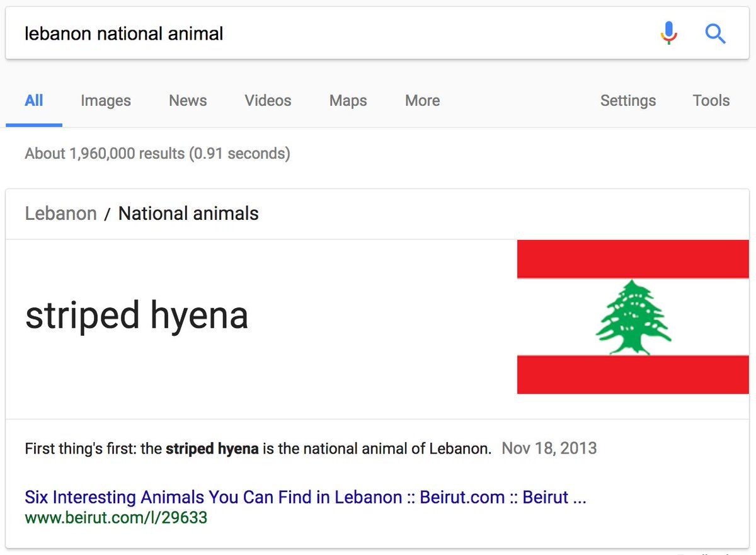Switch to the Maps tab
Screen dimensions: 756x555
pos(348,101)
